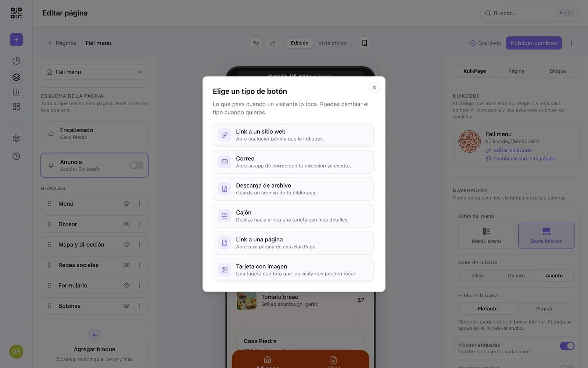Choose the Descarga de archivo button type
The width and height of the screenshot is (588, 368).
(x=293, y=189)
